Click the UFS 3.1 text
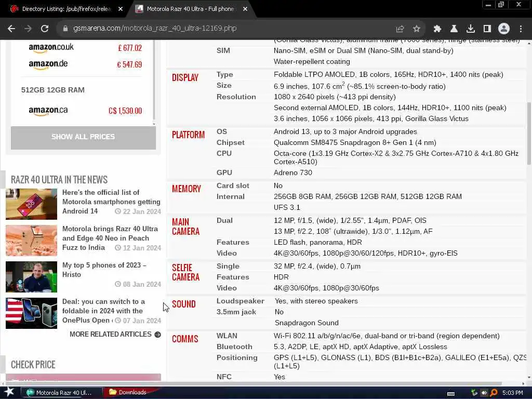Image resolution: width=532 pixels, height=399 pixels. 287,207
